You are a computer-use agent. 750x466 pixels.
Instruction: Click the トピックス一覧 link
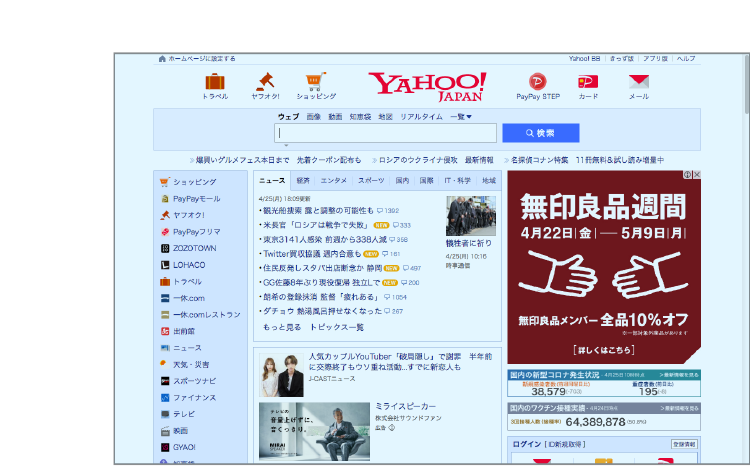point(337,327)
